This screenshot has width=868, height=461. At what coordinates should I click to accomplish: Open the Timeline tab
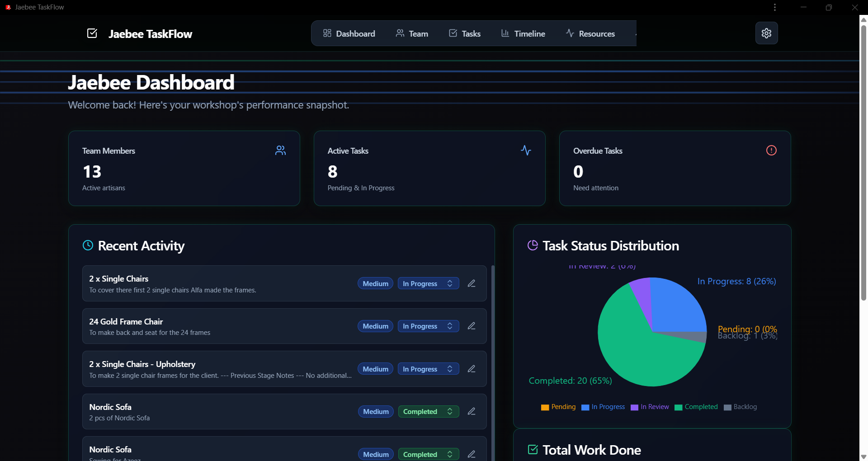(523, 33)
